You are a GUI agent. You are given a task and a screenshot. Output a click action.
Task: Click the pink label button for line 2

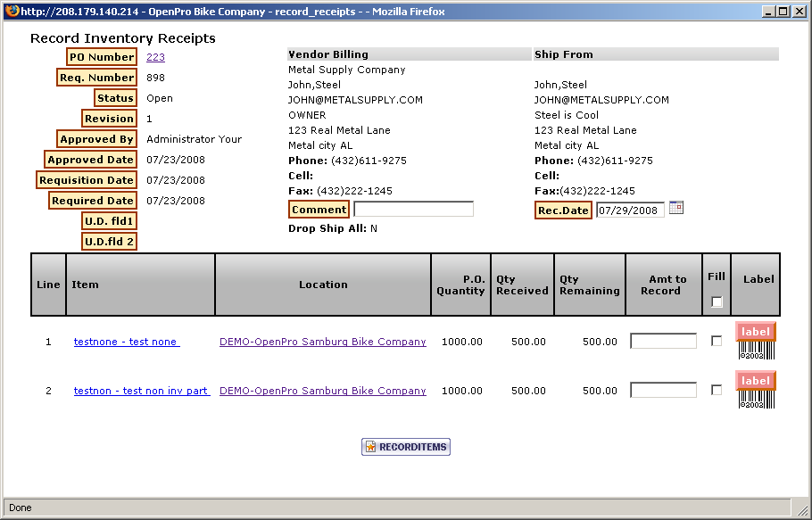(755, 381)
